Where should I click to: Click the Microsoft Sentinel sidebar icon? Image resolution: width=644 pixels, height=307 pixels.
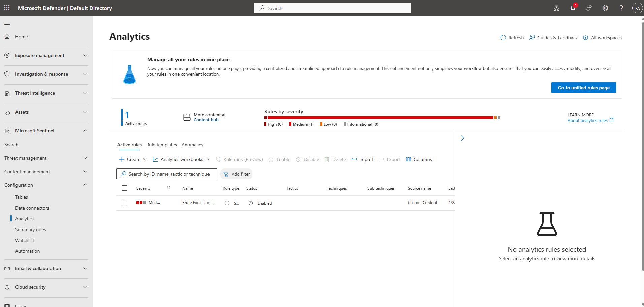click(x=7, y=131)
